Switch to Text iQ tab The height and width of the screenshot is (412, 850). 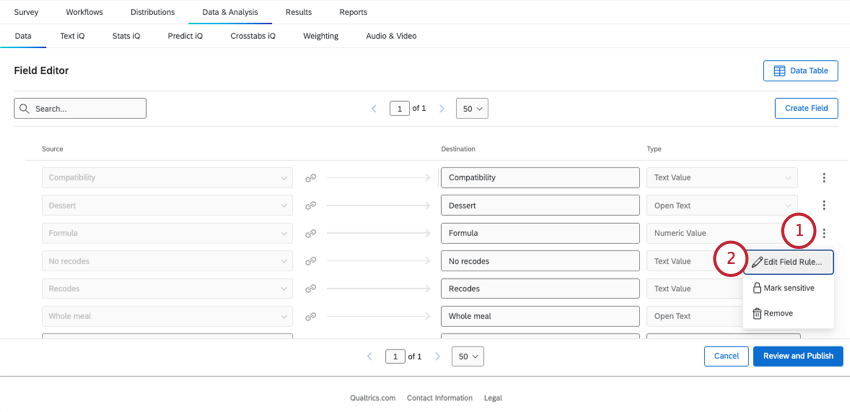[x=72, y=36]
